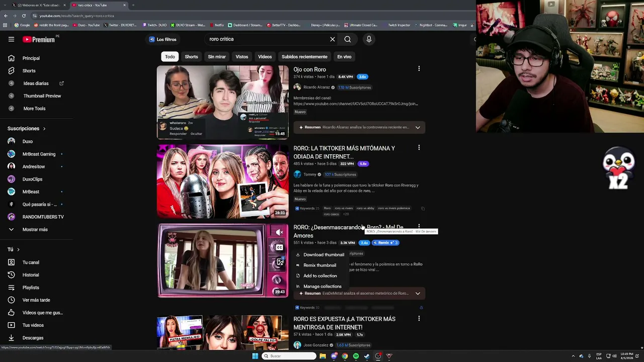Open Ideas diarias in the sidebar
644x362 pixels.
coord(36,83)
